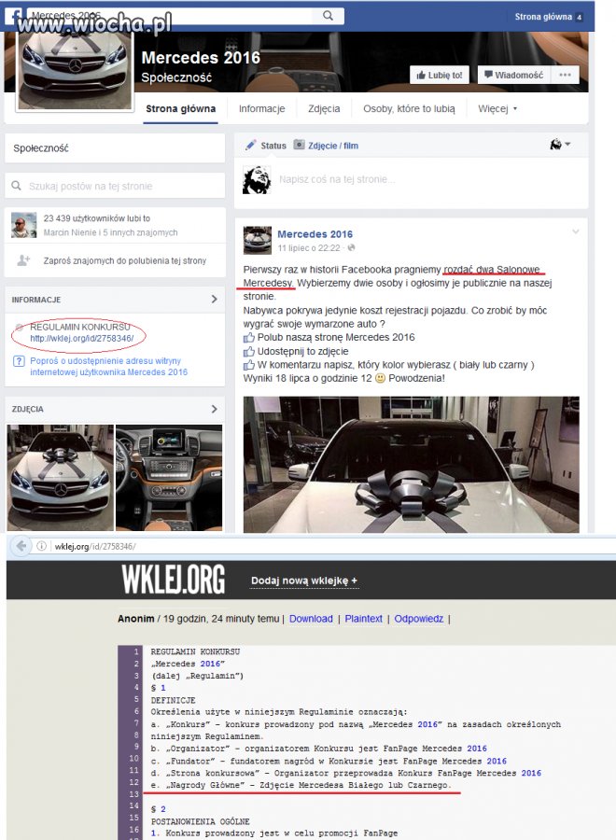Select the Status composer option
Image resolution: width=616 pixels, height=840 pixels.
coord(266,146)
